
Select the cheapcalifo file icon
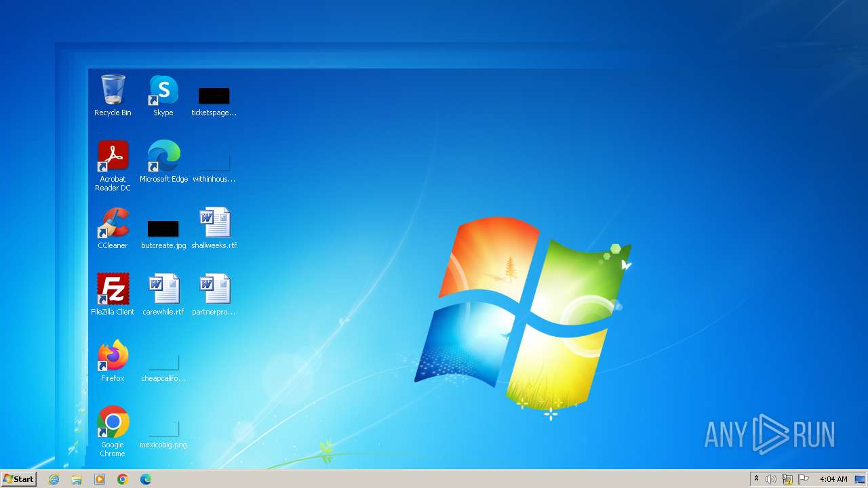163,367
